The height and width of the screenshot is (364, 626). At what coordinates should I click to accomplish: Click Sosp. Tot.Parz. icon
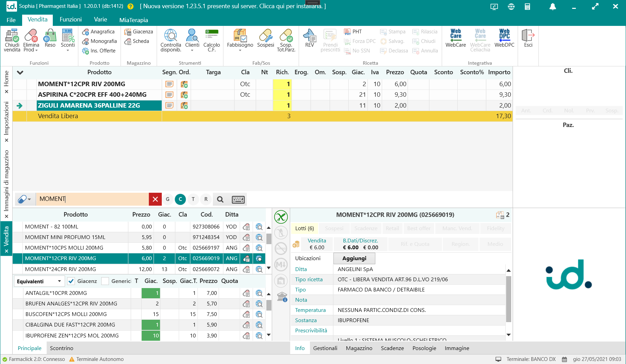[x=286, y=40]
